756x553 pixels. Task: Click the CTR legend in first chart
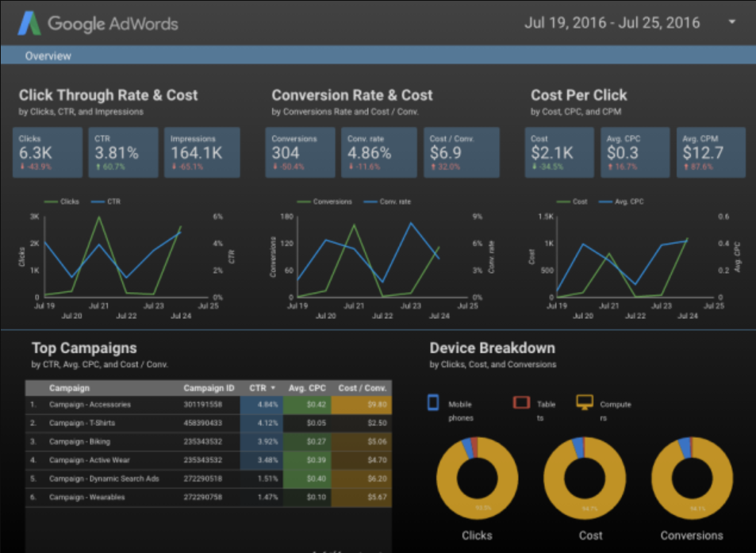(106, 202)
